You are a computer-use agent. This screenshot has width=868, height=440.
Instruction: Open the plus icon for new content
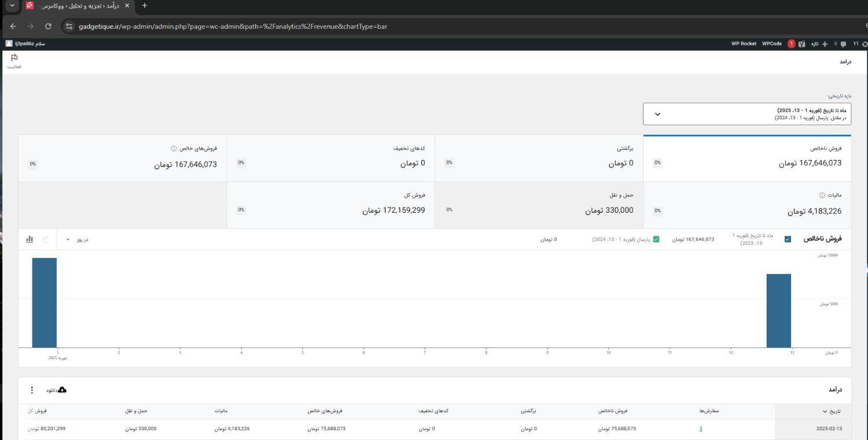tap(825, 44)
